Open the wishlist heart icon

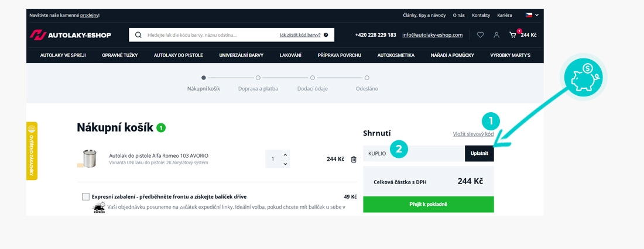[480, 35]
